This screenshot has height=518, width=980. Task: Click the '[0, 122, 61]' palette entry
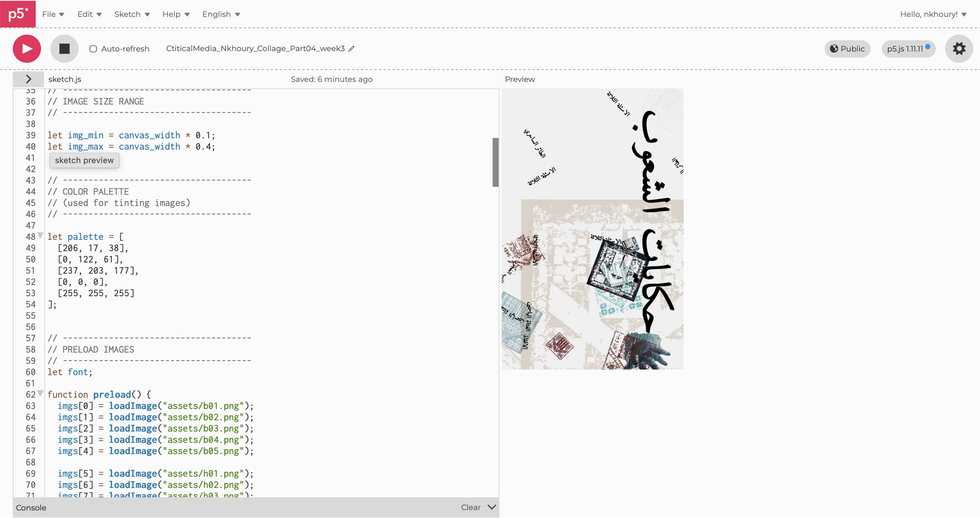(90, 259)
